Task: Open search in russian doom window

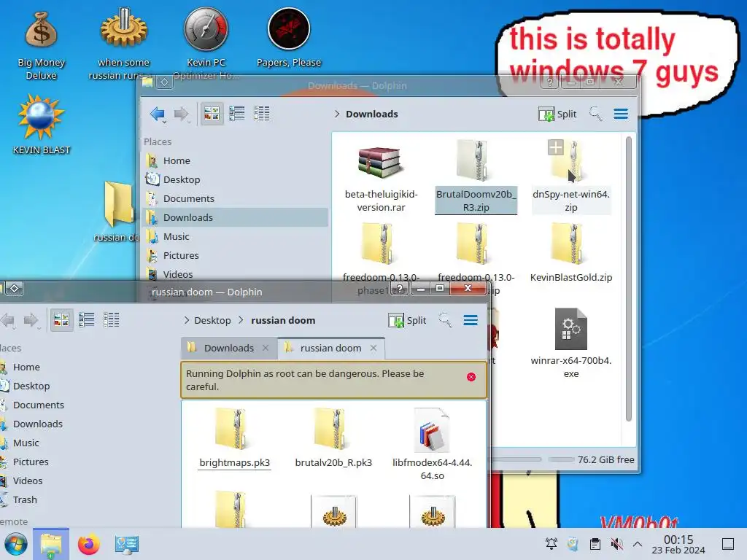Action: click(x=445, y=321)
